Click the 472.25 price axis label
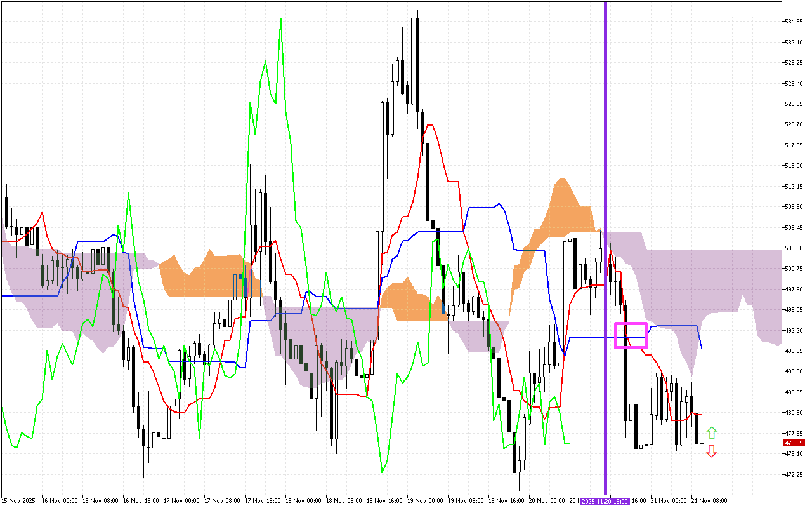The height and width of the screenshot is (508, 812). click(x=794, y=474)
